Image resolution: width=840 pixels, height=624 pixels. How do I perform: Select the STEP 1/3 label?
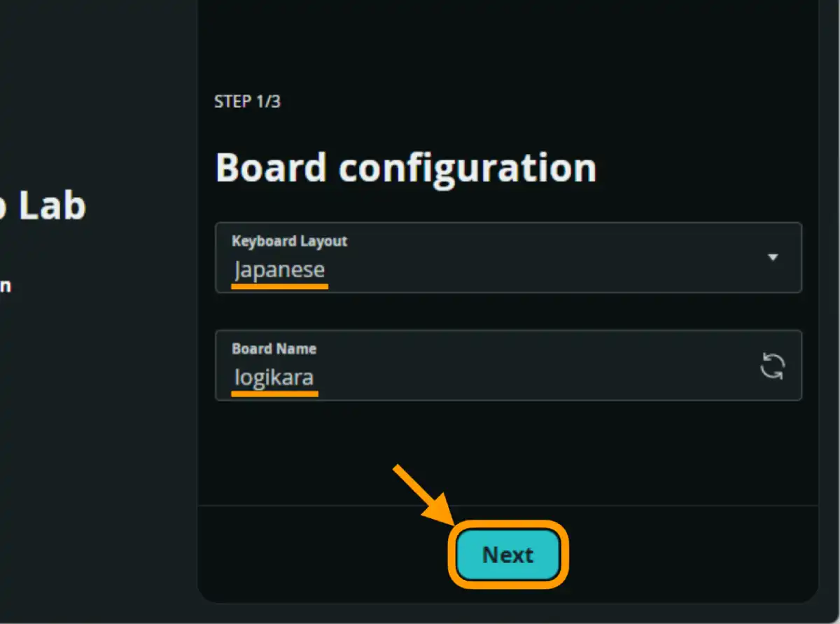248,102
